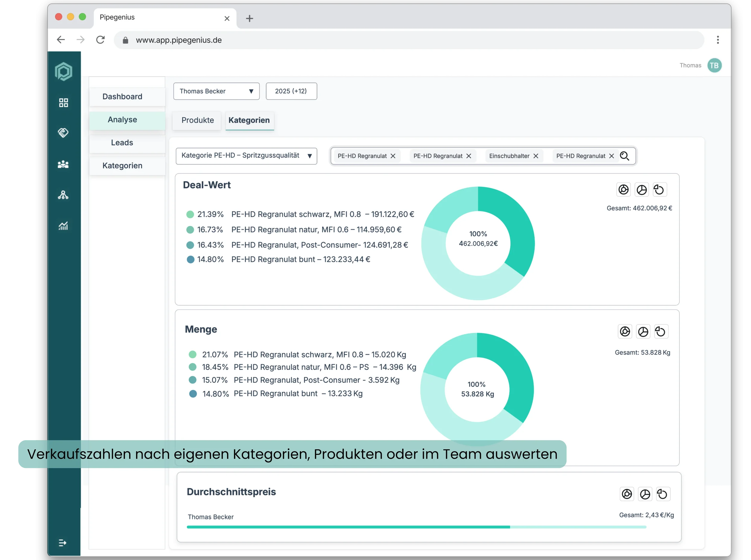Open the Thomas Becker user dropdown
Viewport: 751px width, 560px height.
[216, 91]
